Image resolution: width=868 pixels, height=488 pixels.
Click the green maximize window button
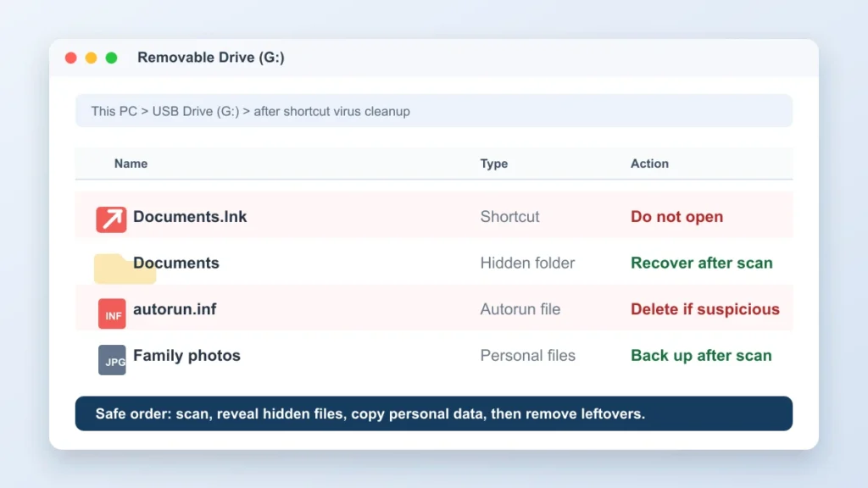[111, 58]
